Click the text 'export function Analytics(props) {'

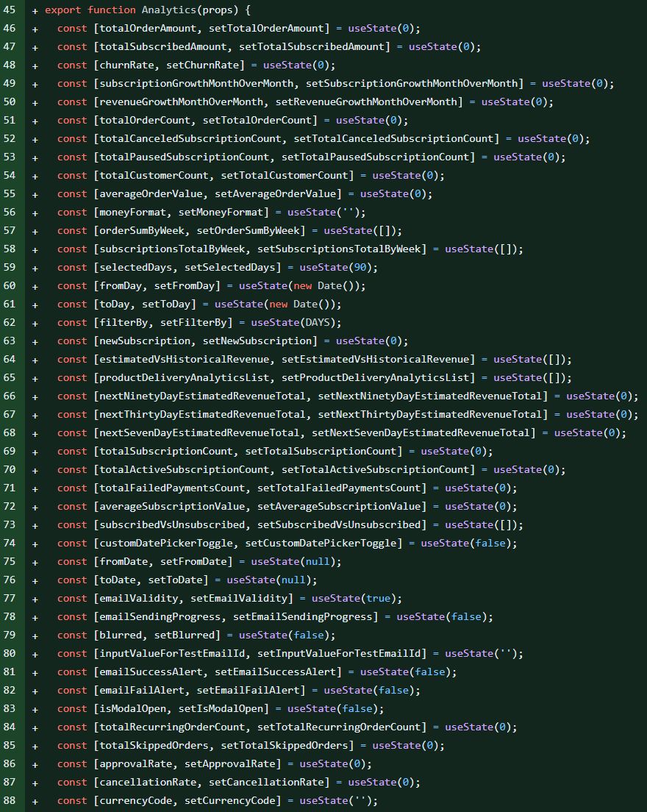click(x=148, y=10)
